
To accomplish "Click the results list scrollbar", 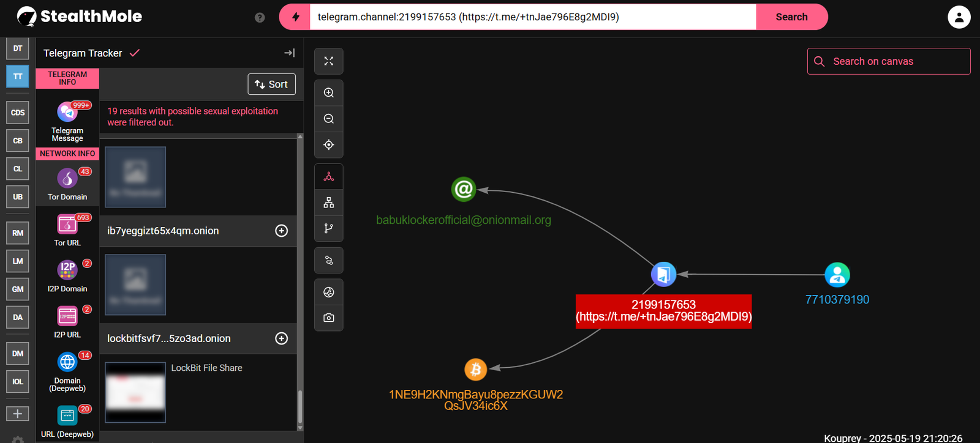I will (300, 406).
